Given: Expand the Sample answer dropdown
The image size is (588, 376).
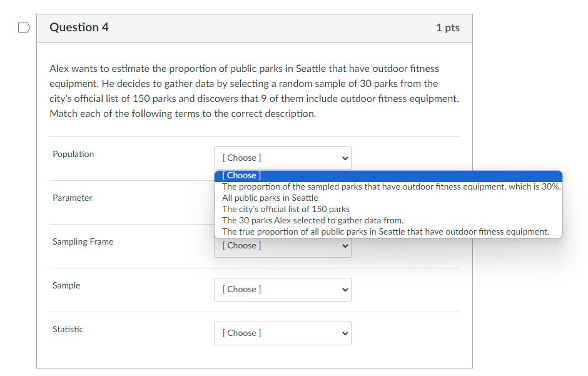Looking at the screenshot, I should 282,289.
